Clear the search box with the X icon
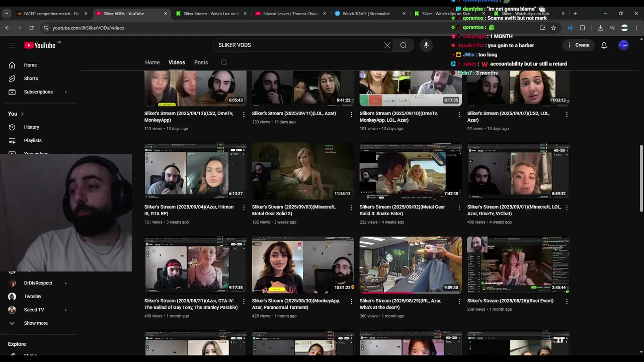This screenshot has width=644, height=362. tap(387, 45)
